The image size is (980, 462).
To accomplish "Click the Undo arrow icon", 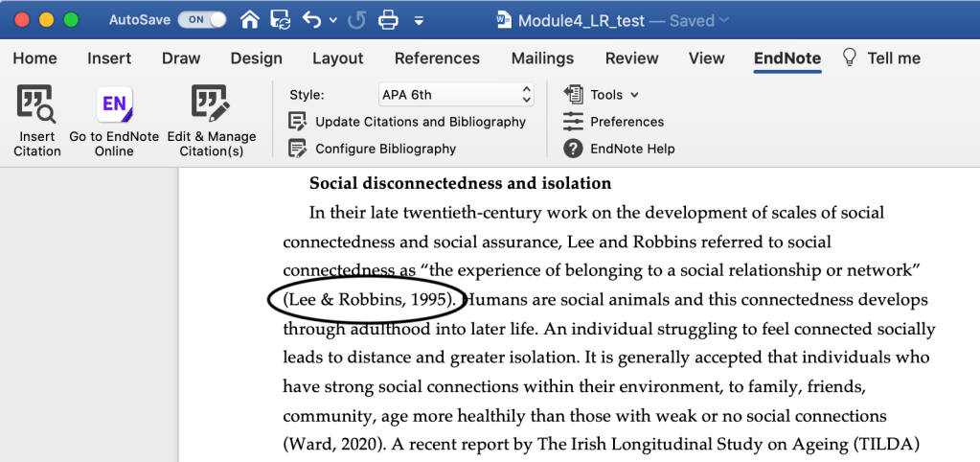I will click(x=312, y=19).
